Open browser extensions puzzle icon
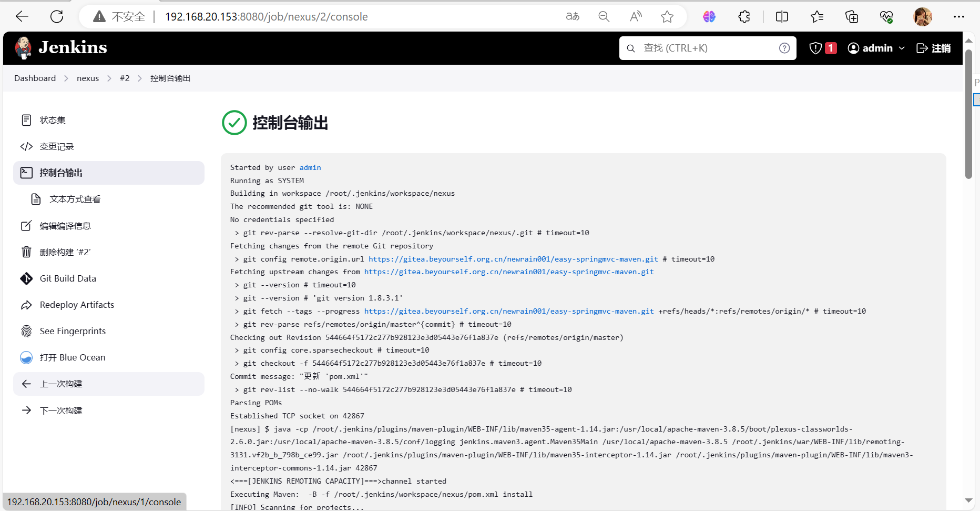The width and height of the screenshot is (980, 511). point(744,16)
